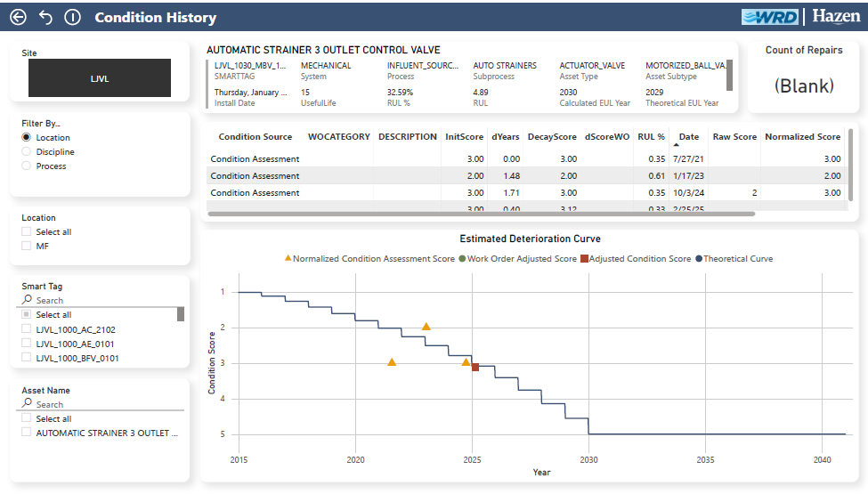The height and width of the screenshot is (494, 868).
Task: Click the WRD logo
Action: tap(771, 17)
